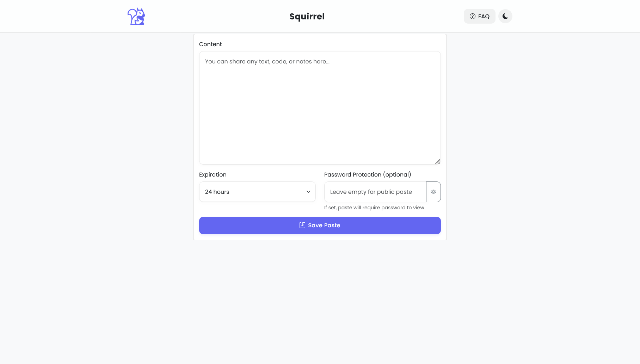Image resolution: width=640 pixels, height=364 pixels.
Task: Click the password protection input field
Action: click(x=375, y=192)
